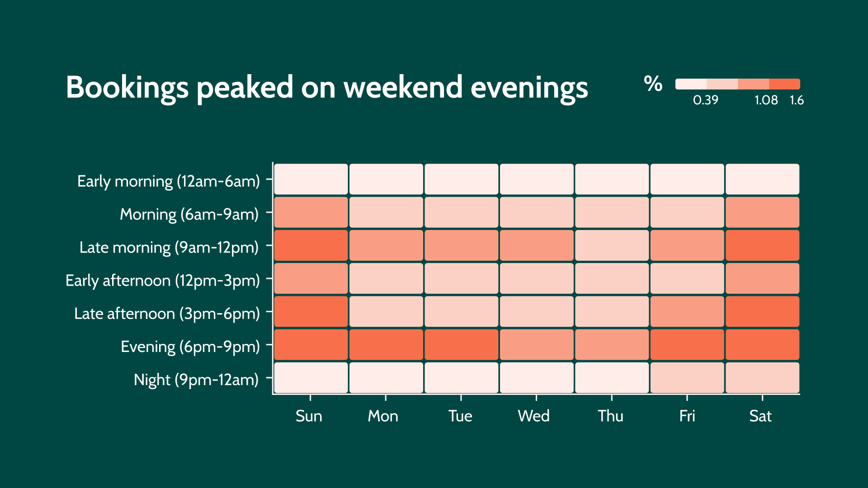Click the "Night (9pm-12am)" row label

pyautogui.click(x=196, y=380)
